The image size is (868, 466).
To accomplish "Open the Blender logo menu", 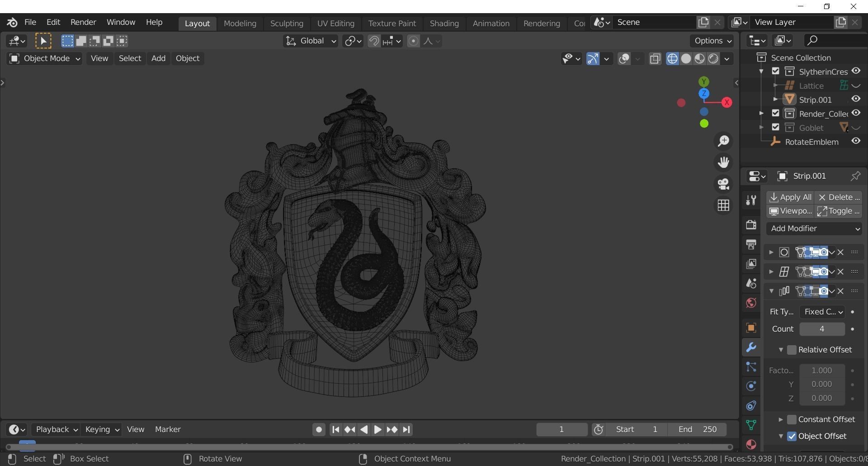I will click(x=12, y=22).
